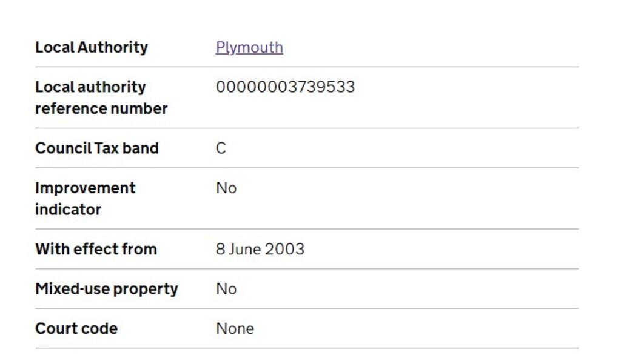Click the Improvement indicator label
This screenshot has height=364, width=621.
85,199
